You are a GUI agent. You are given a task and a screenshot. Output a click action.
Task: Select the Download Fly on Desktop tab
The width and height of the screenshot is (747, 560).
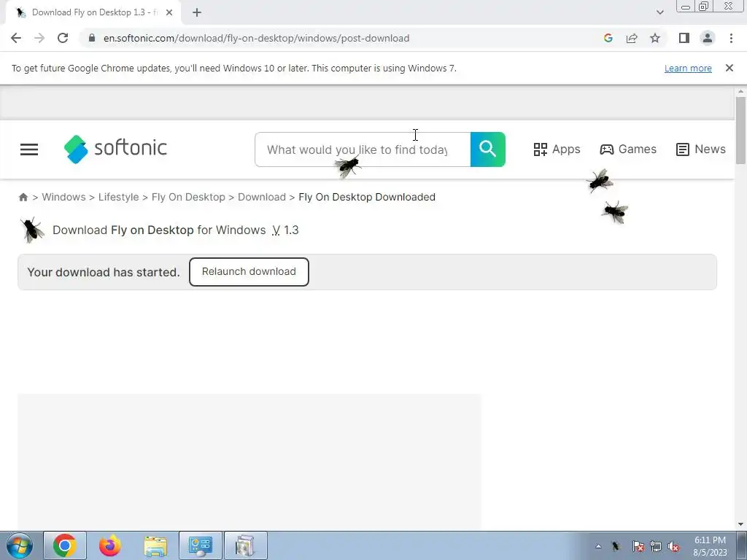(x=93, y=13)
